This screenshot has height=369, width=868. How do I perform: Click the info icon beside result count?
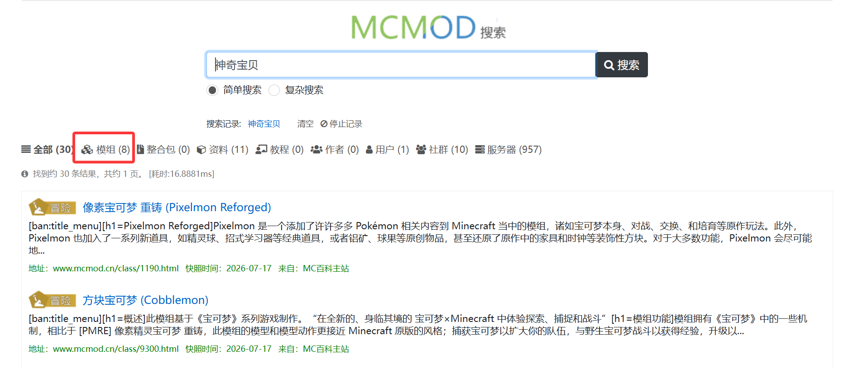pyautogui.click(x=24, y=174)
